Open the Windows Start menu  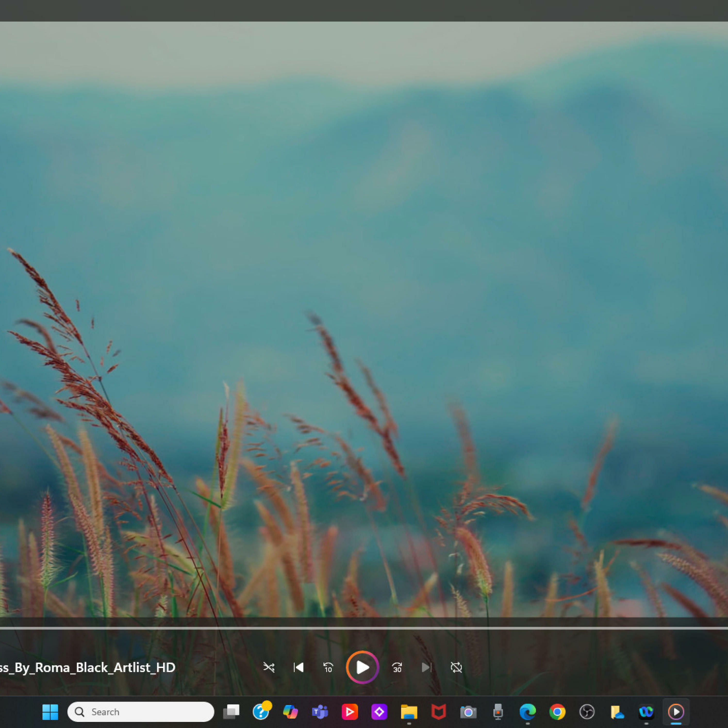[x=50, y=712]
